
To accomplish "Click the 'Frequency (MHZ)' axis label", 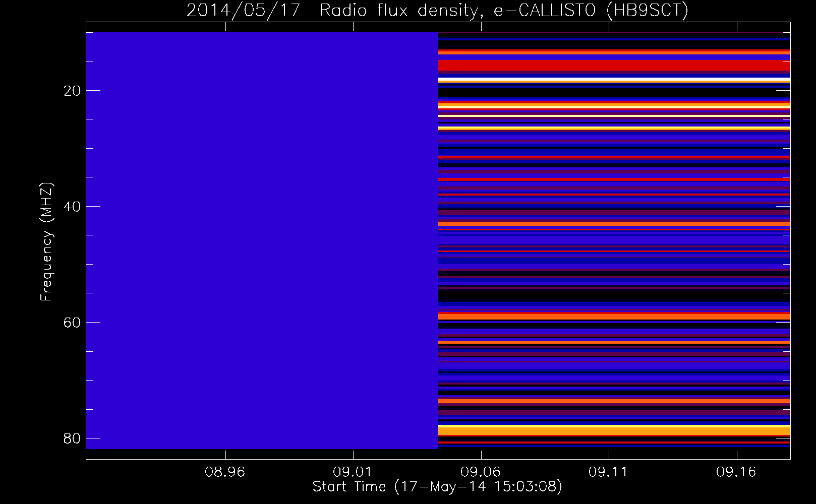I will [x=46, y=242].
